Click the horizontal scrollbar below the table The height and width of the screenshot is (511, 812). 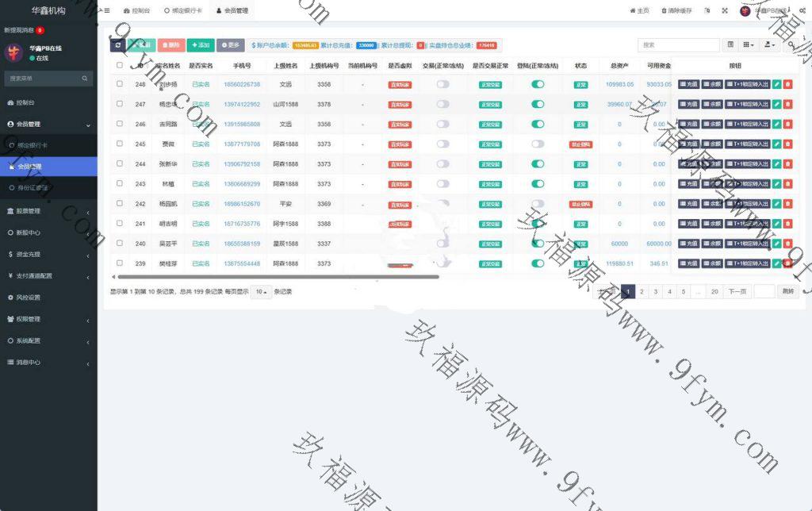click(278, 277)
